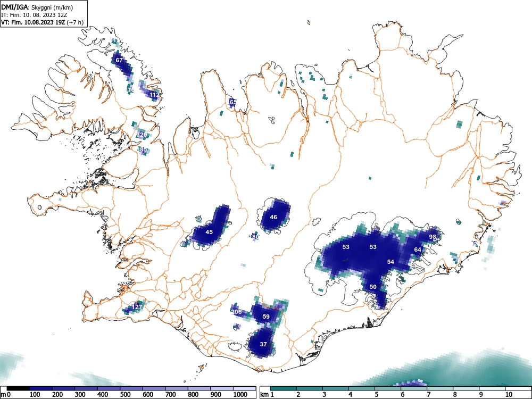532x399 pixels.
Task: Click the legend swatch between 300 and 400
Action: click(x=86, y=388)
